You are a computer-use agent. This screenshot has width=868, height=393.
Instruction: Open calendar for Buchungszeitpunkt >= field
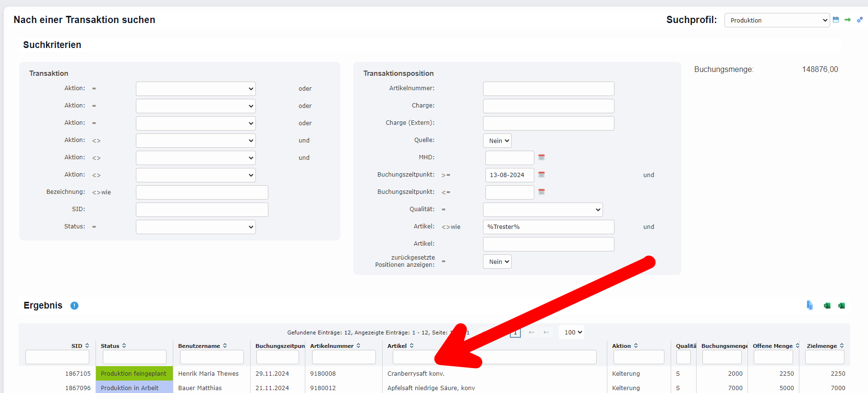click(542, 175)
